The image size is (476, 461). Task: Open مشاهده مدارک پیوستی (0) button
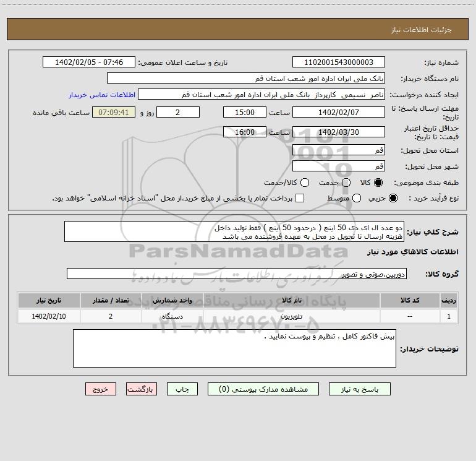263,389
